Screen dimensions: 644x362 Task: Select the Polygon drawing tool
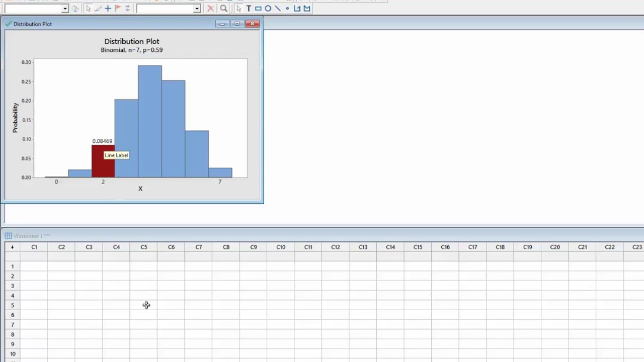tap(307, 9)
